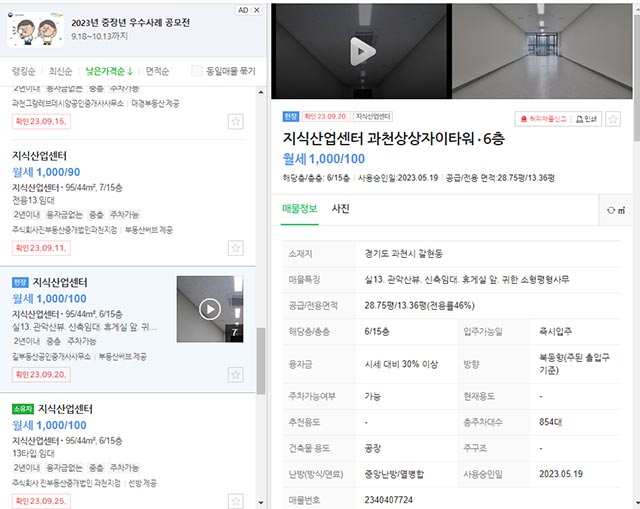Click the 28.75평/13.36평(전용률46%) value
This screenshot has height=509, width=640.
point(420,306)
